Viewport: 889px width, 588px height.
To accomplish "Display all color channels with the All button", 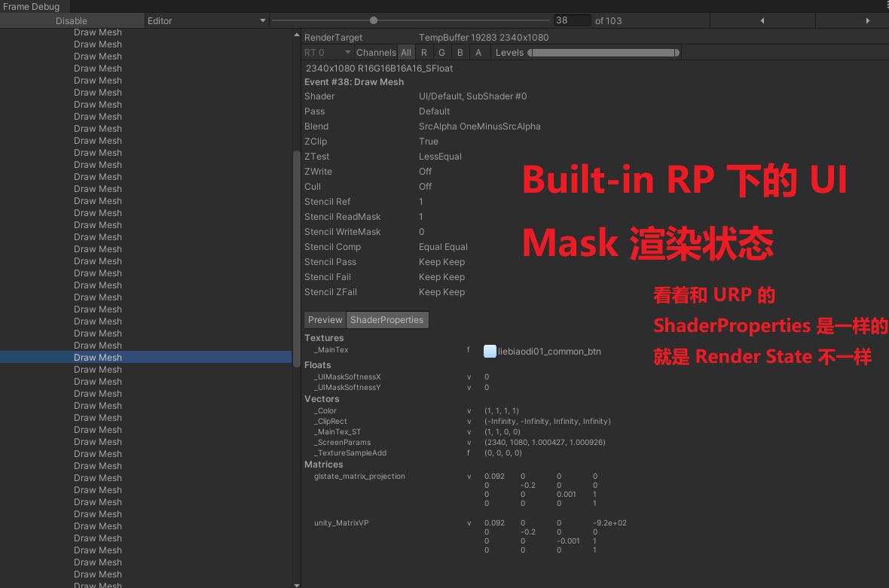I will pyautogui.click(x=406, y=52).
